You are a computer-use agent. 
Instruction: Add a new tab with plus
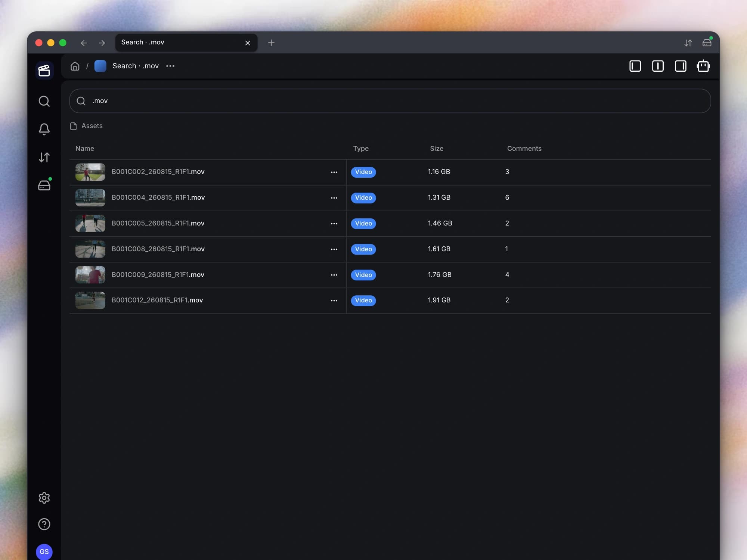[x=271, y=43]
